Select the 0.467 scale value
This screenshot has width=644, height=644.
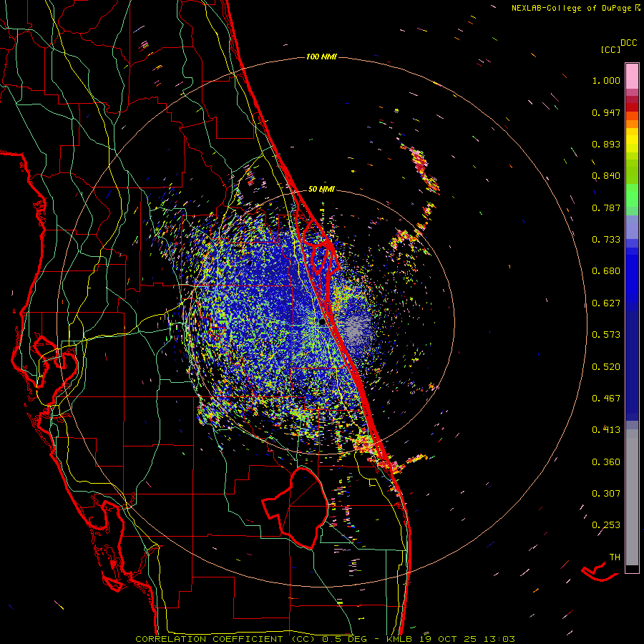pos(606,399)
